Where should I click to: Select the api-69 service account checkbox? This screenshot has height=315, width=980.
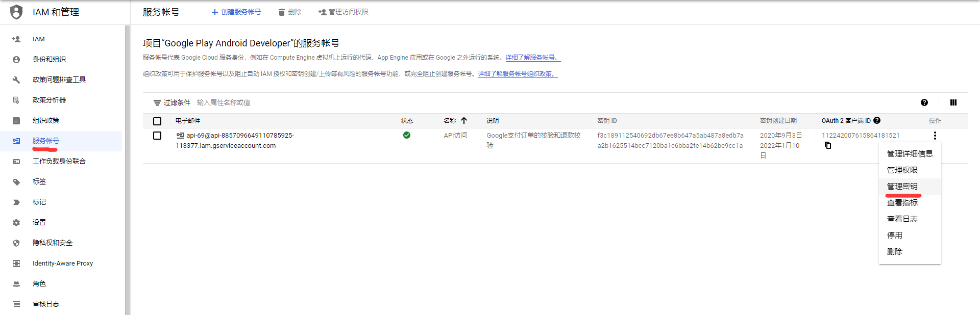tap(157, 136)
